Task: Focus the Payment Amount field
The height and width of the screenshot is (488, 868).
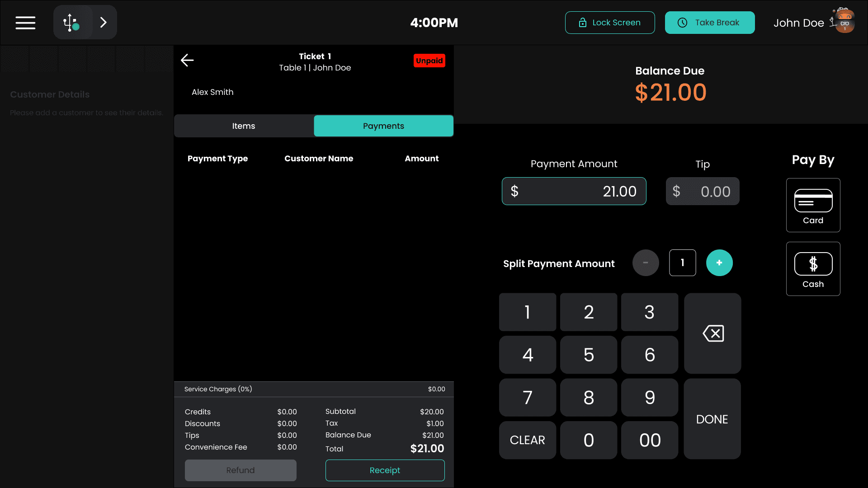Action: click(574, 192)
